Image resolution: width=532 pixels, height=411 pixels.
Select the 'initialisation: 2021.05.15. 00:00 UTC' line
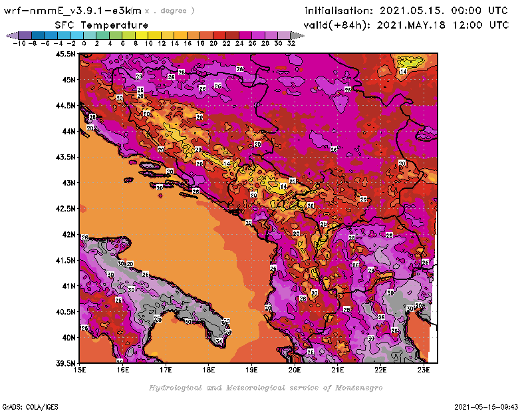(x=406, y=11)
